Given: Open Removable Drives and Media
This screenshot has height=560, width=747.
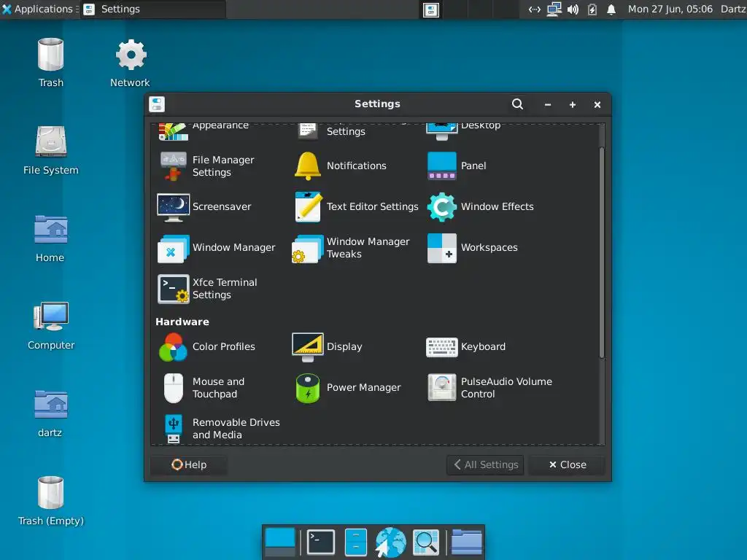Looking at the screenshot, I should [222, 429].
